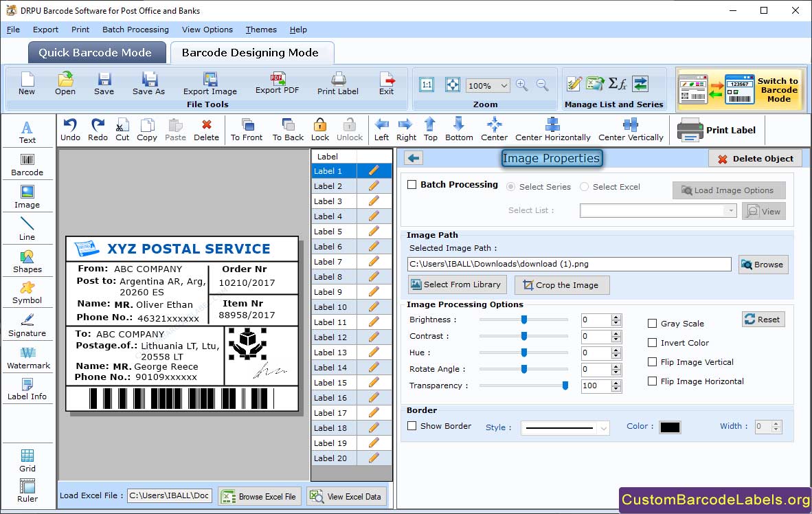Open the Select List dropdown
This screenshot has width=812, height=514.
[x=730, y=211]
